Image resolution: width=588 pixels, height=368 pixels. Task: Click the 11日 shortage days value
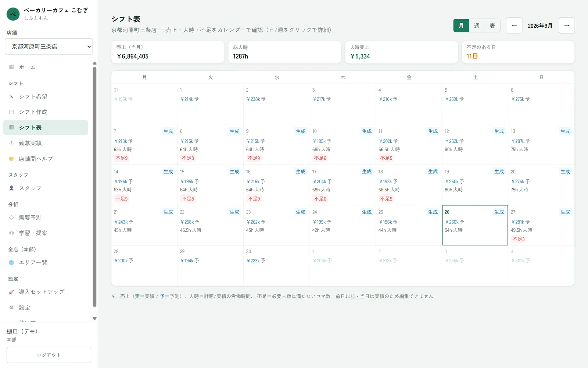click(472, 56)
